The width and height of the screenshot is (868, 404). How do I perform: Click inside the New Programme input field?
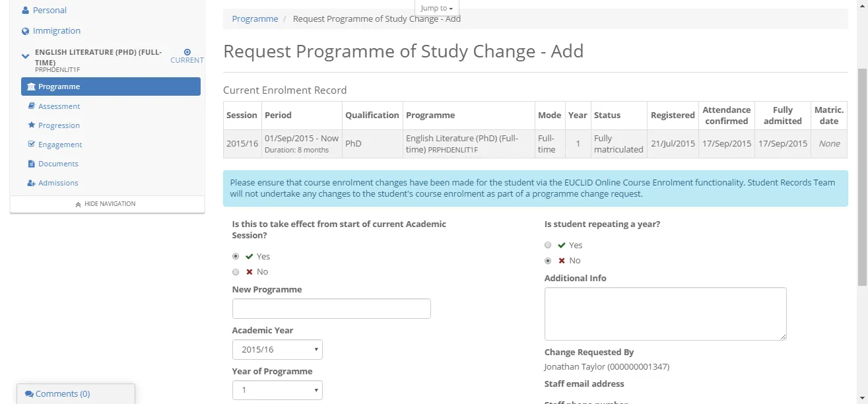[331, 308]
